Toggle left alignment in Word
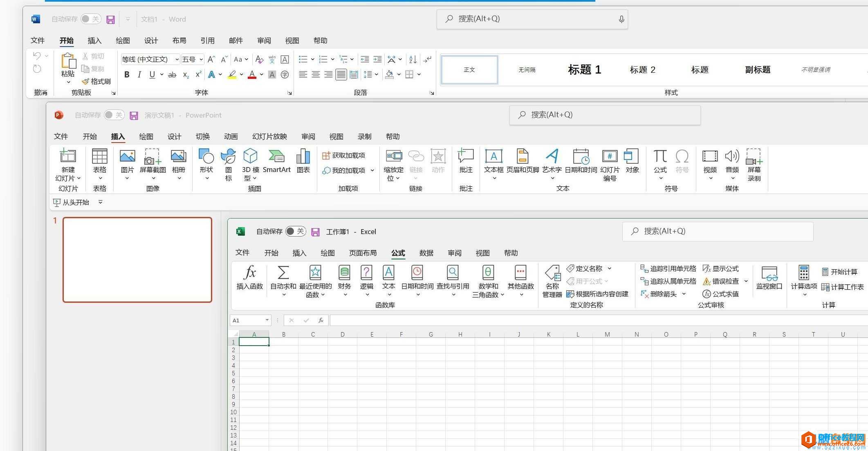The width and height of the screenshot is (868, 451). (303, 74)
